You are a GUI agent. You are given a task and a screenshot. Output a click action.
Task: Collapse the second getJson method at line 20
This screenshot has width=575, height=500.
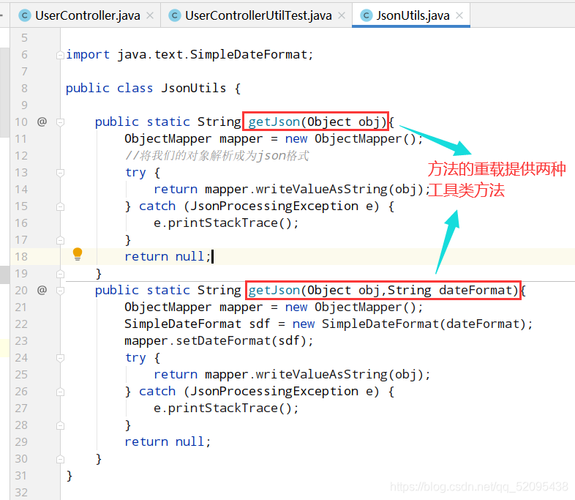click(x=60, y=291)
